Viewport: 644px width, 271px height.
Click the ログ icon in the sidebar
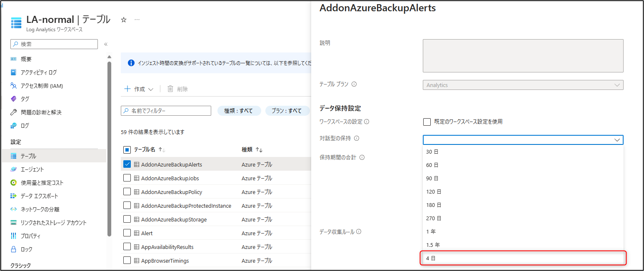[x=14, y=126]
